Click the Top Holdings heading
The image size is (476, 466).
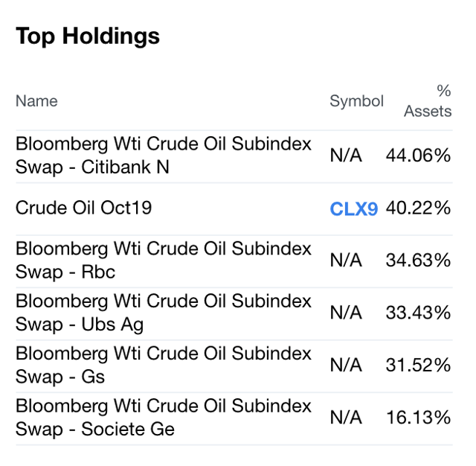click(88, 36)
